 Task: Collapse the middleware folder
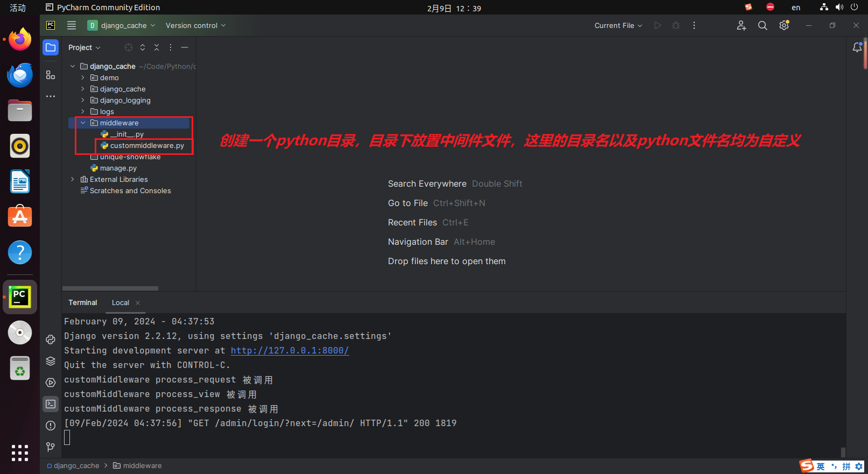83,123
